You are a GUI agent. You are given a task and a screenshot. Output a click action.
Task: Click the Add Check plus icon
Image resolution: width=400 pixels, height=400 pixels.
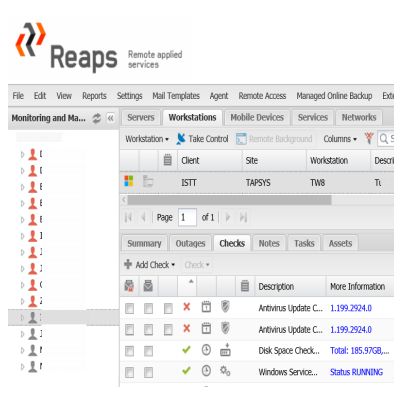click(x=128, y=265)
